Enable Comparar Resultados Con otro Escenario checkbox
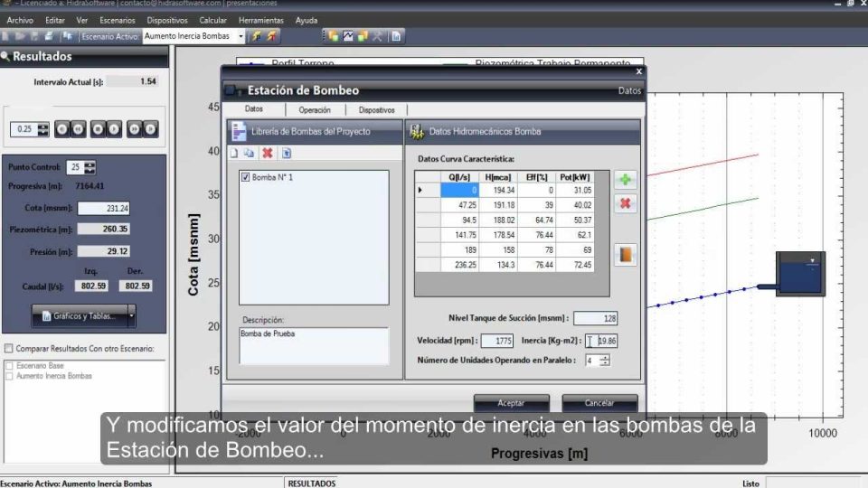This screenshot has height=488, width=868. (9, 349)
